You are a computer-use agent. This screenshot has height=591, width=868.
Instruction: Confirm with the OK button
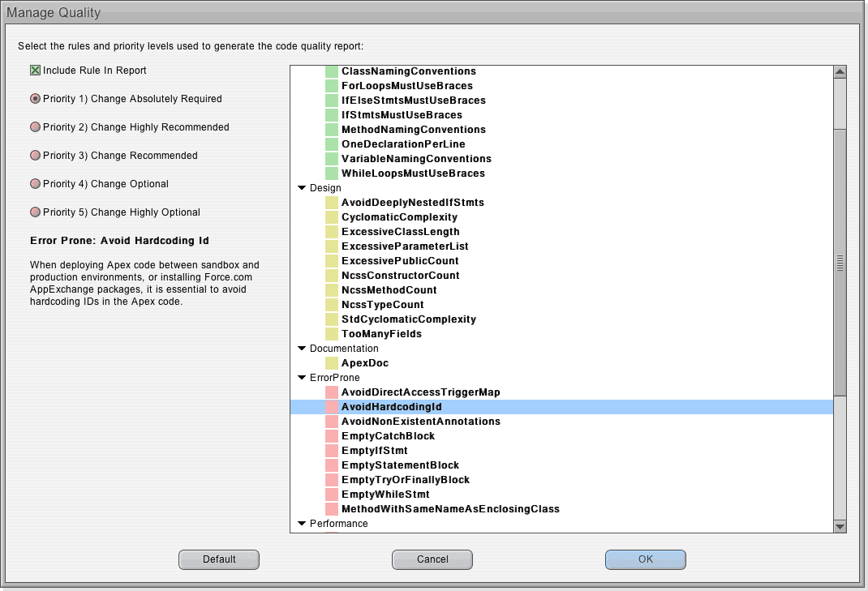coord(646,559)
